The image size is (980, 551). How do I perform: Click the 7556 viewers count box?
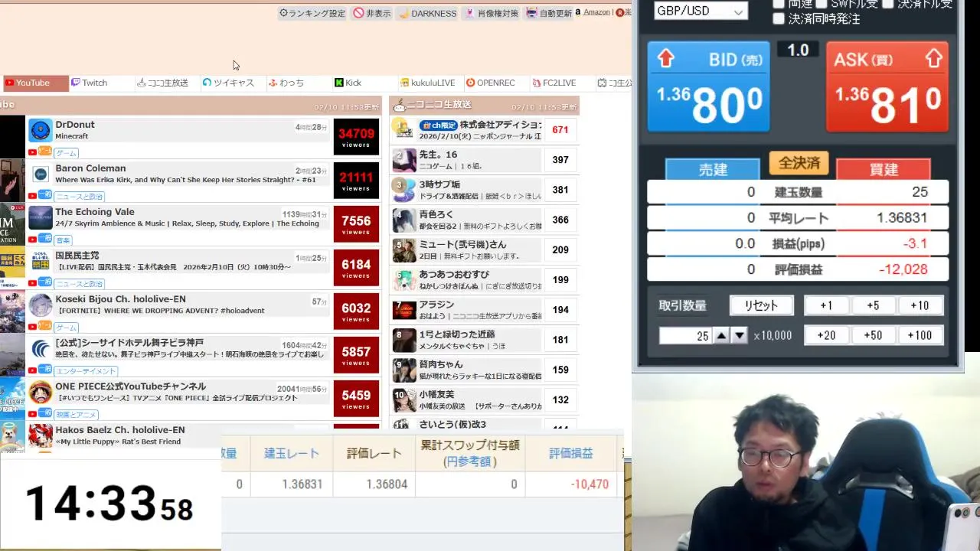tap(356, 224)
